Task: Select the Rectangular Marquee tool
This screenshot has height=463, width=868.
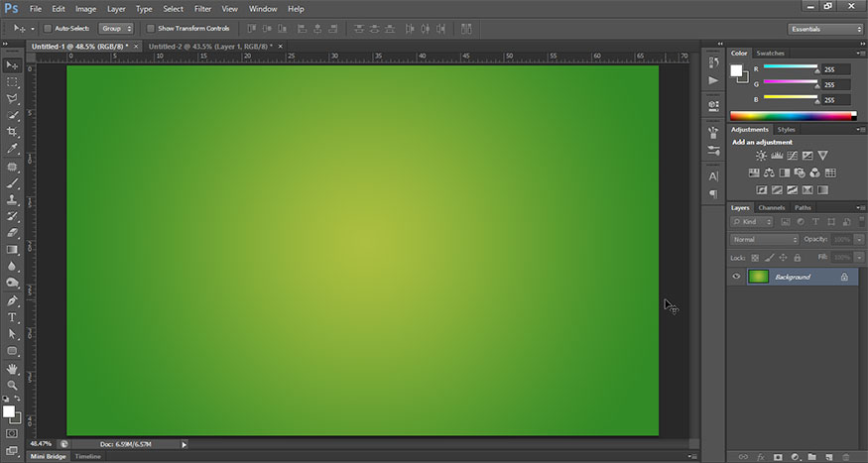Action: (12, 82)
